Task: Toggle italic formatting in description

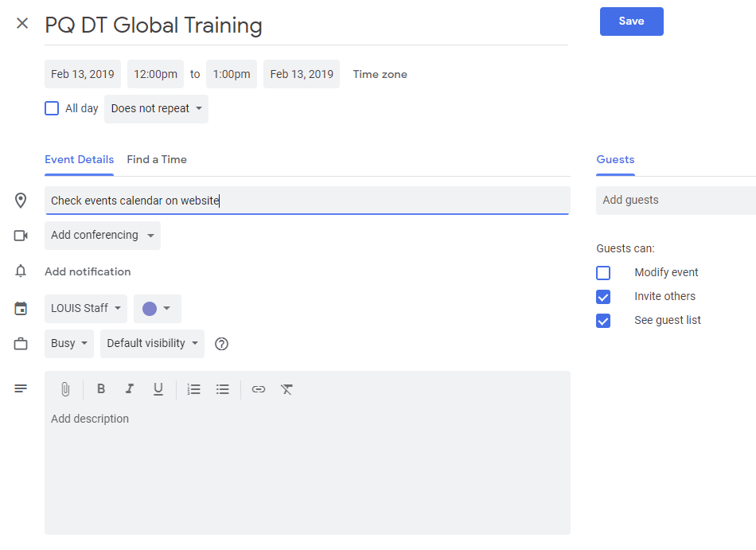Action: [129, 389]
